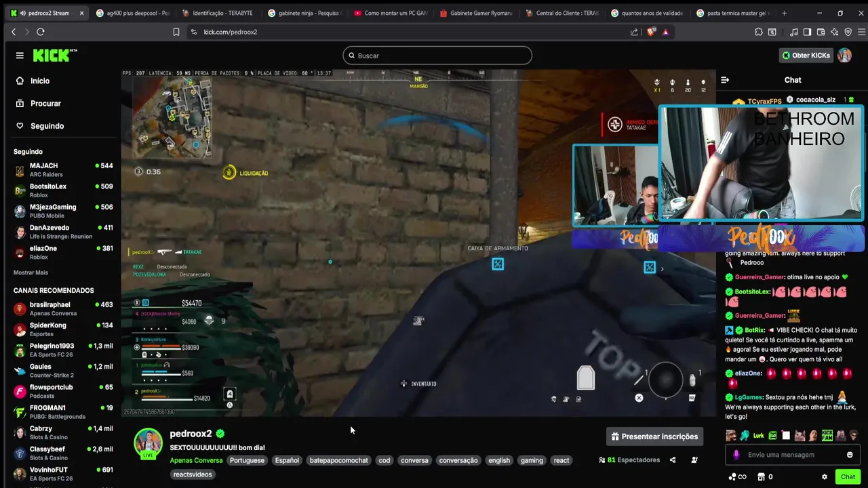Open the Cabrzy recommended channel
Viewport: 868px width, 488px height.
[63, 432]
